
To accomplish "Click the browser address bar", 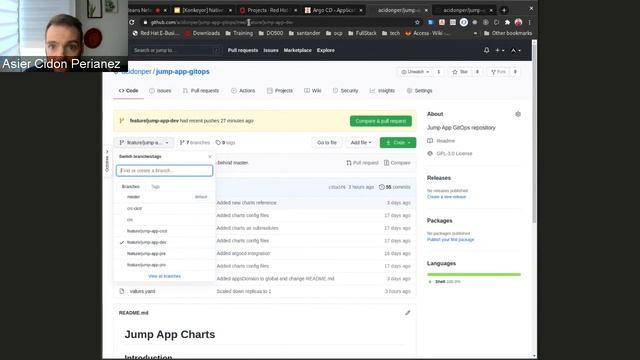I will 278,22.
